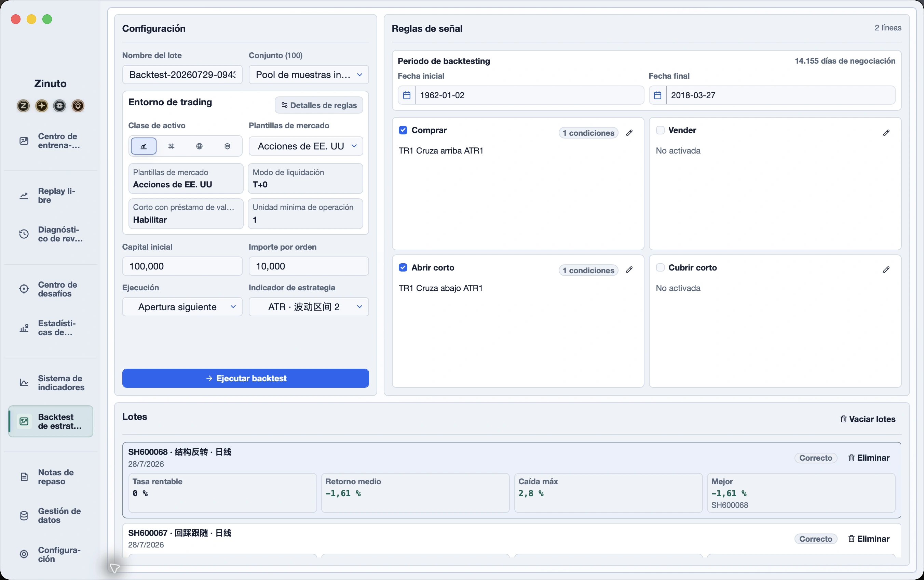This screenshot has width=924, height=580.
Task: Click 14.155 días de negociación text
Action: click(845, 61)
